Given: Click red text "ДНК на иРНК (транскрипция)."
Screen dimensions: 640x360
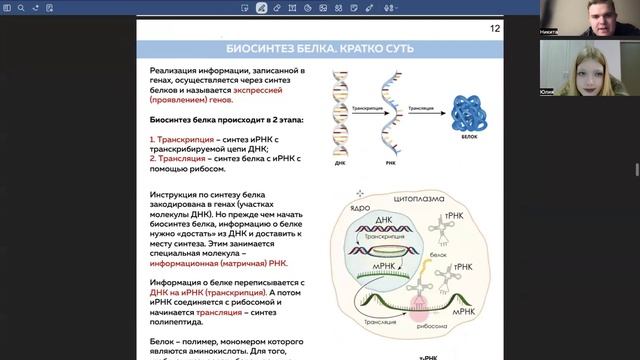Looking at the screenshot, I should [x=208, y=293].
